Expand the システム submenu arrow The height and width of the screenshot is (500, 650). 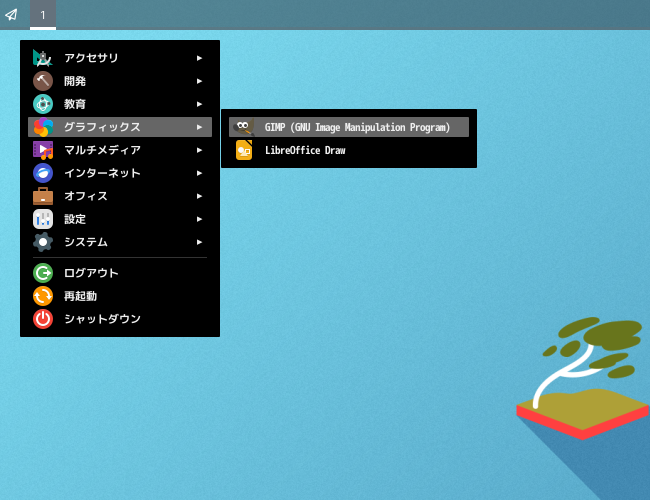pyautogui.click(x=199, y=242)
